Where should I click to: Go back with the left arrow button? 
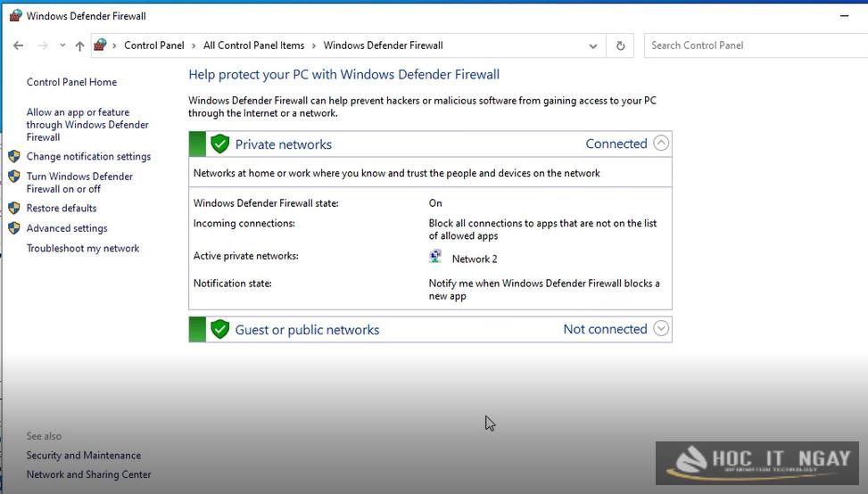tap(18, 45)
